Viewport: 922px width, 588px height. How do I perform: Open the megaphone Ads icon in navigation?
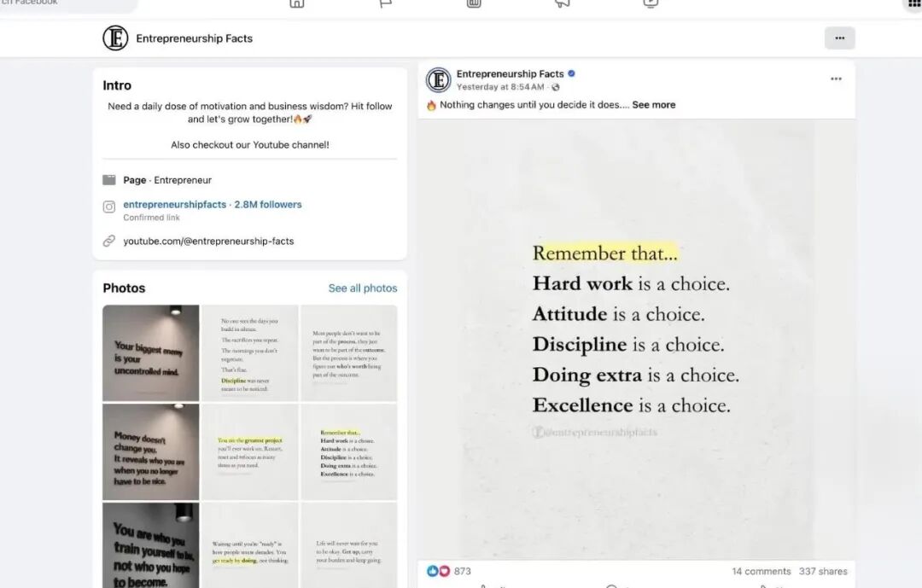562,3
